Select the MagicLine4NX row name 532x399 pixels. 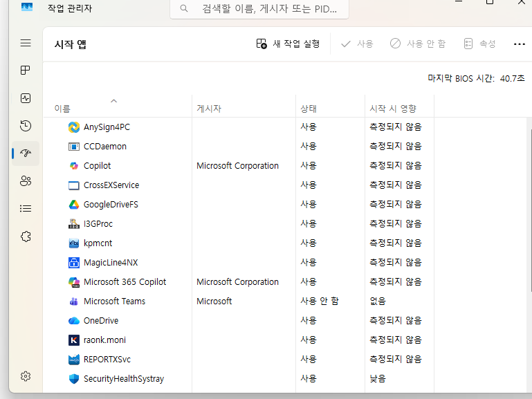click(x=111, y=263)
